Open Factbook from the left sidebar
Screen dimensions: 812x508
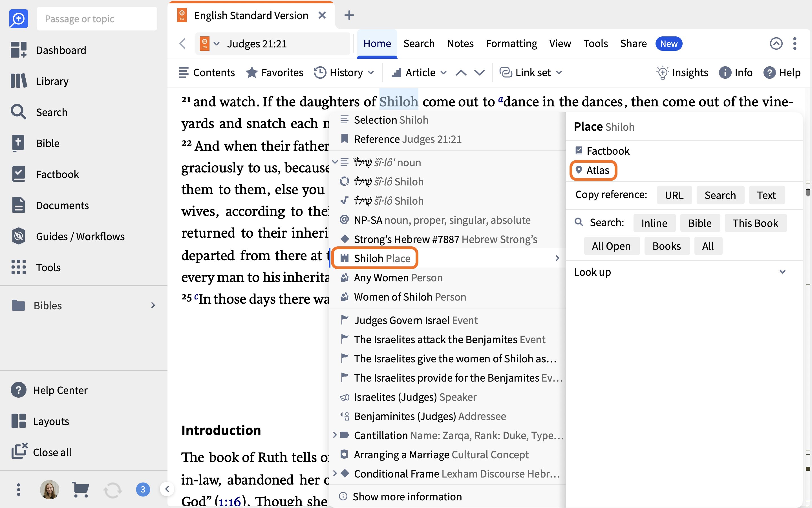45,174
